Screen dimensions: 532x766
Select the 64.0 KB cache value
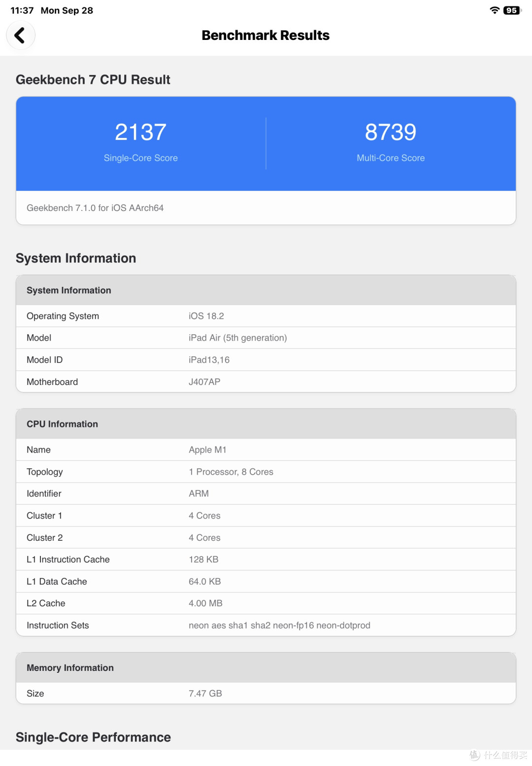(x=205, y=582)
